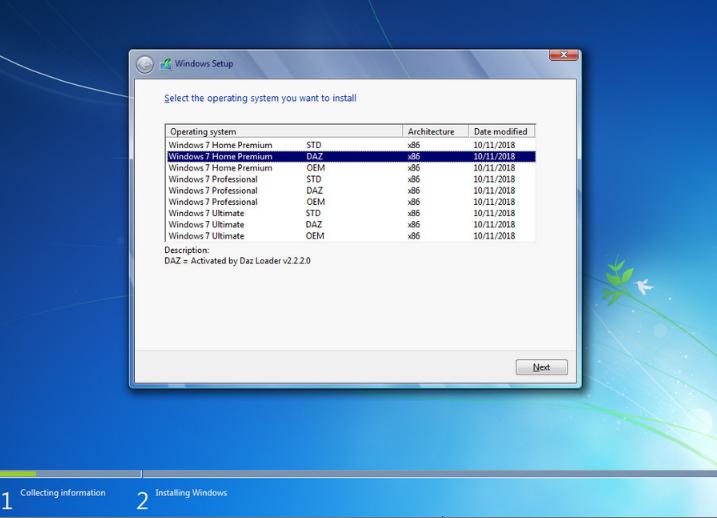The image size is (717, 518).
Task: Click the round back arrow button
Action: (145, 64)
